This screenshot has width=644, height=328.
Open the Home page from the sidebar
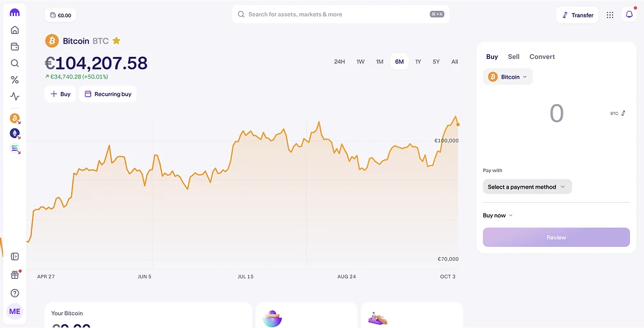coord(15,30)
